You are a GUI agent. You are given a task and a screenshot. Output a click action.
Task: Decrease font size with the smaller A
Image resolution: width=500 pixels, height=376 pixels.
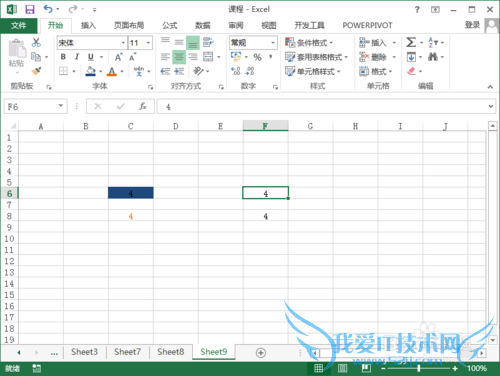click(132, 57)
